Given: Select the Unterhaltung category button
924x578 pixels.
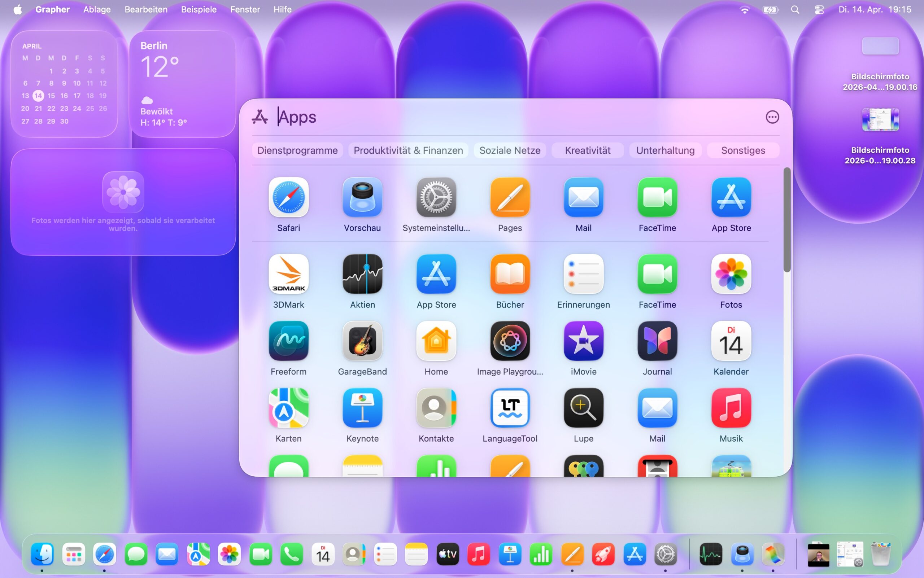Looking at the screenshot, I should tap(665, 150).
